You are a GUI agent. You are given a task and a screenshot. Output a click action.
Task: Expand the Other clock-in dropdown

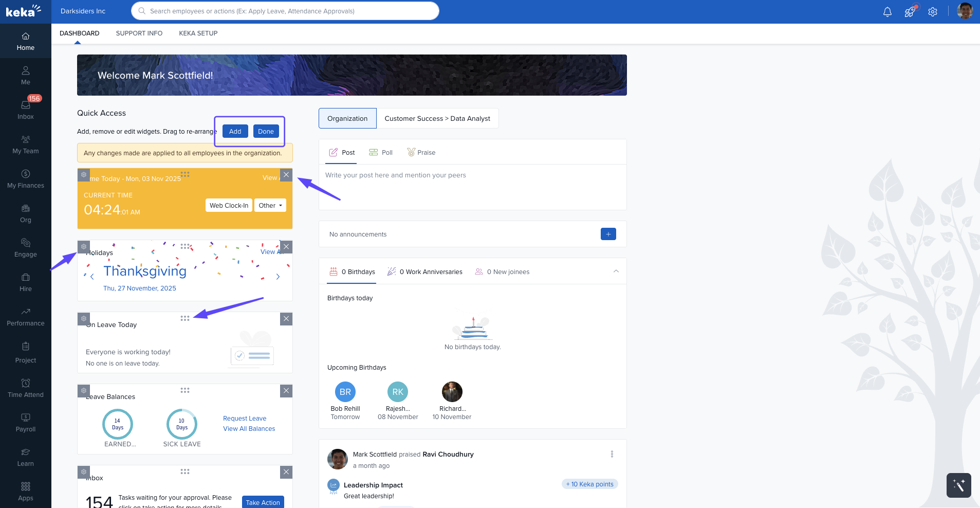270,205
